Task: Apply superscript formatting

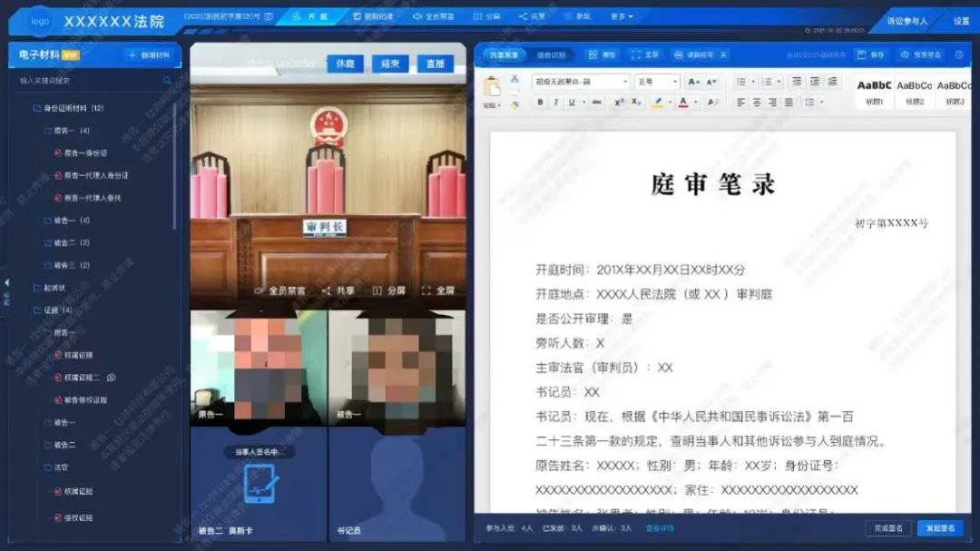Action: pos(619,102)
